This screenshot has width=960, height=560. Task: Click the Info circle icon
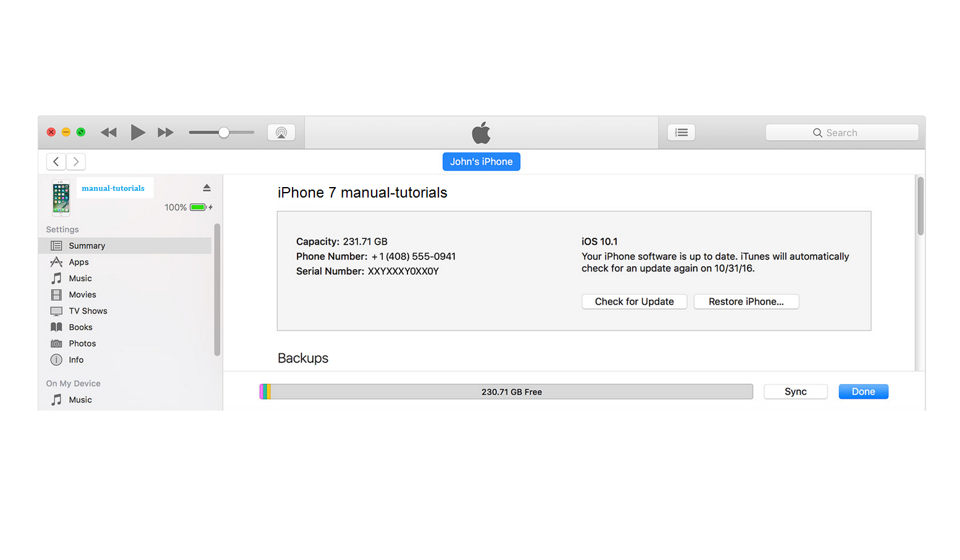point(56,360)
